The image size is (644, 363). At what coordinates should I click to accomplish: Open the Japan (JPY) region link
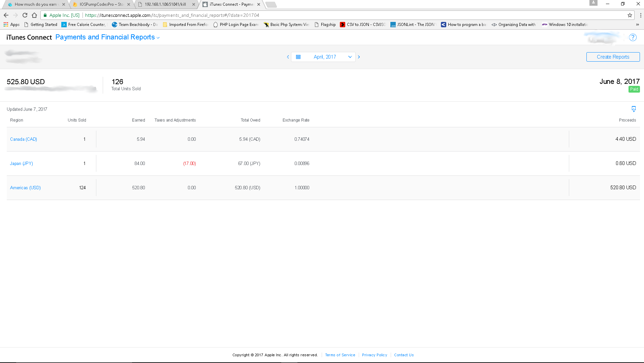22,164
